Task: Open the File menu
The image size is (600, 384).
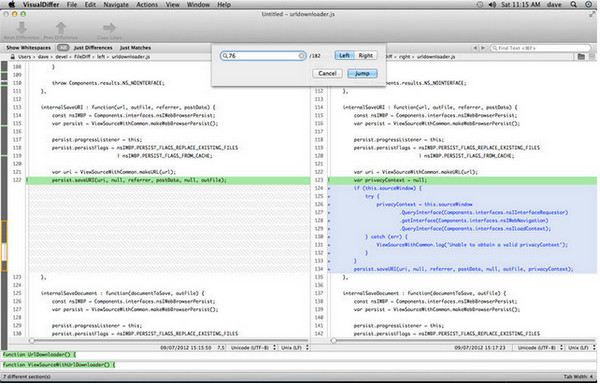Action: pyautogui.click(x=72, y=5)
